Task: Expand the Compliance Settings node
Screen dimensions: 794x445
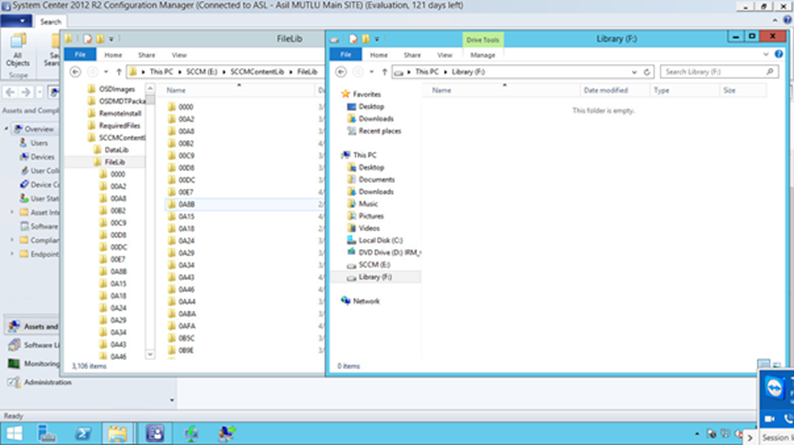Action: pyautogui.click(x=12, y=240)
